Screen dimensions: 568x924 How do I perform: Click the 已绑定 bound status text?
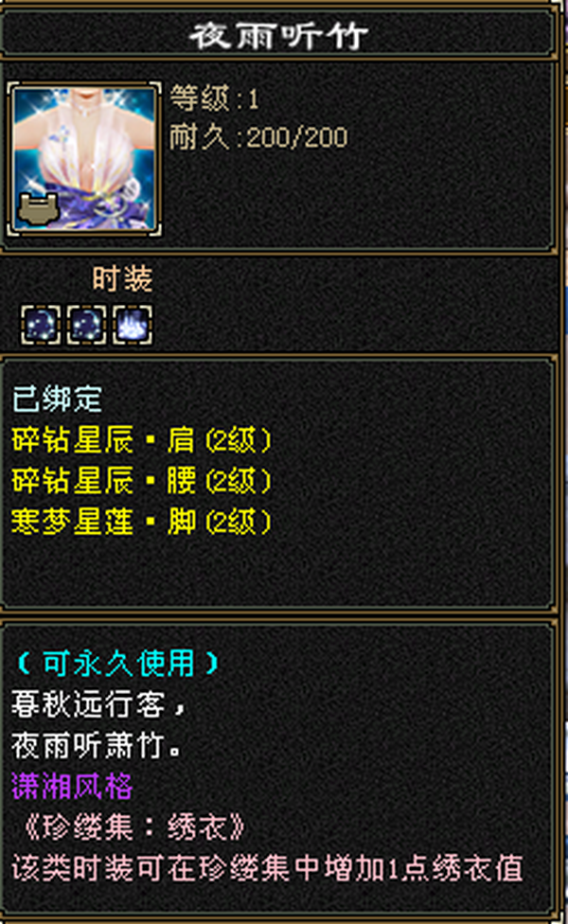pos(57,399)
